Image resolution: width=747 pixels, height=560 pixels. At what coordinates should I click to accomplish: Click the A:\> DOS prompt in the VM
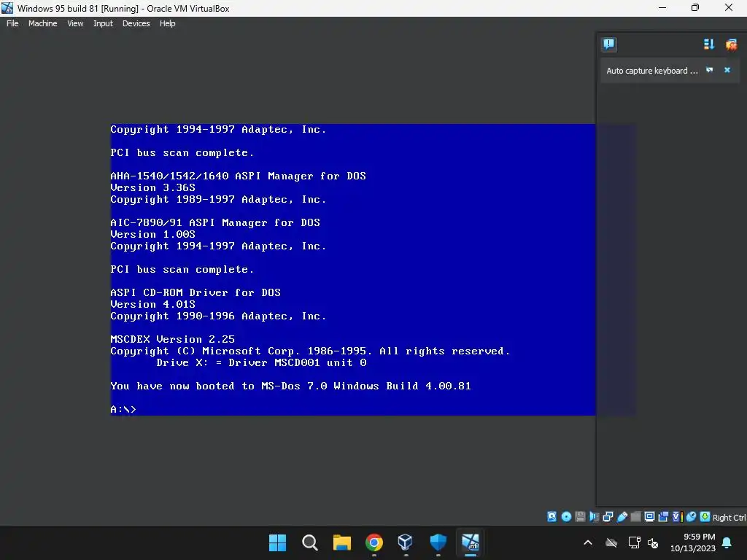123,409
